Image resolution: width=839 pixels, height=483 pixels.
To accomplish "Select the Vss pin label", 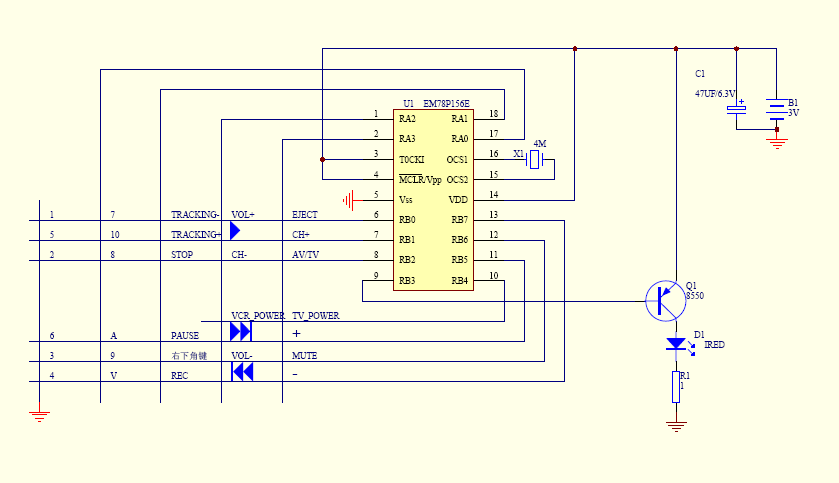I will coord(406,200).
